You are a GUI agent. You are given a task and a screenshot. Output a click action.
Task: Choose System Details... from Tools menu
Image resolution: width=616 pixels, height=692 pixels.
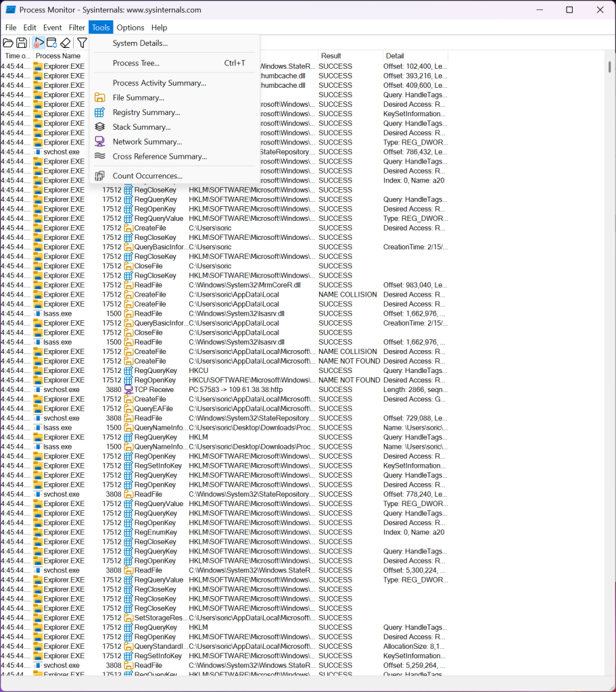click(x=175, y=43)
